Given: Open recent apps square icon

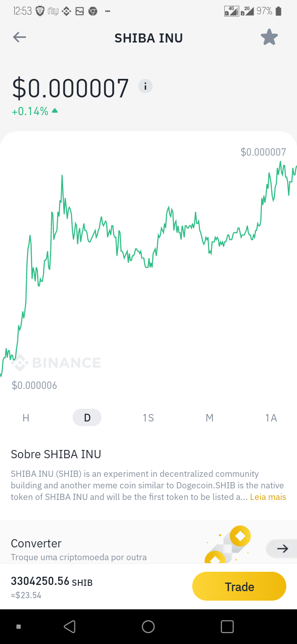Looking at the screenshot, I should click(x=227, y=627).
